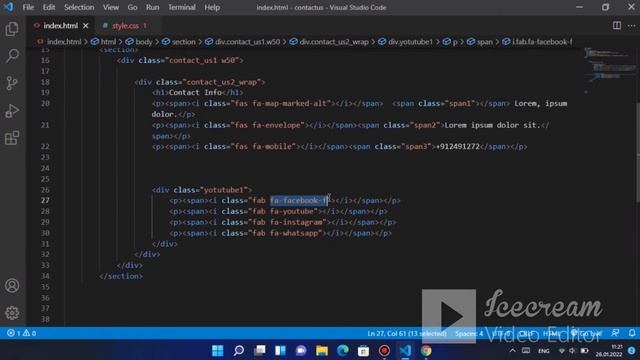Open Microsoft Store from the taskbar

point(363,351)
